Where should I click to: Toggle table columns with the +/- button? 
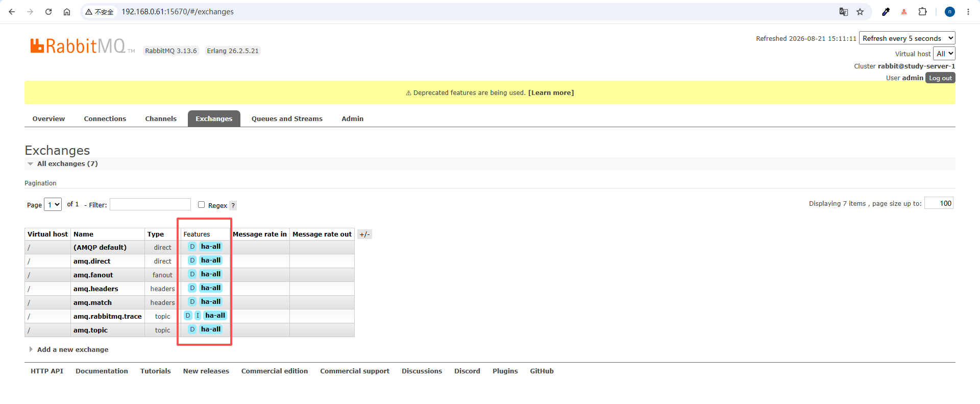pos(364,234)
